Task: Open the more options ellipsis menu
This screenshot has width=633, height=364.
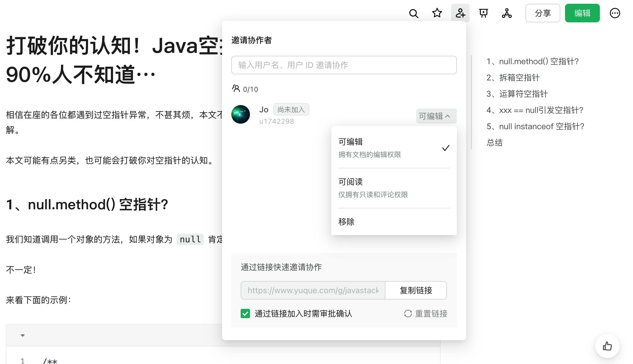Action: (x=615, y=13)
